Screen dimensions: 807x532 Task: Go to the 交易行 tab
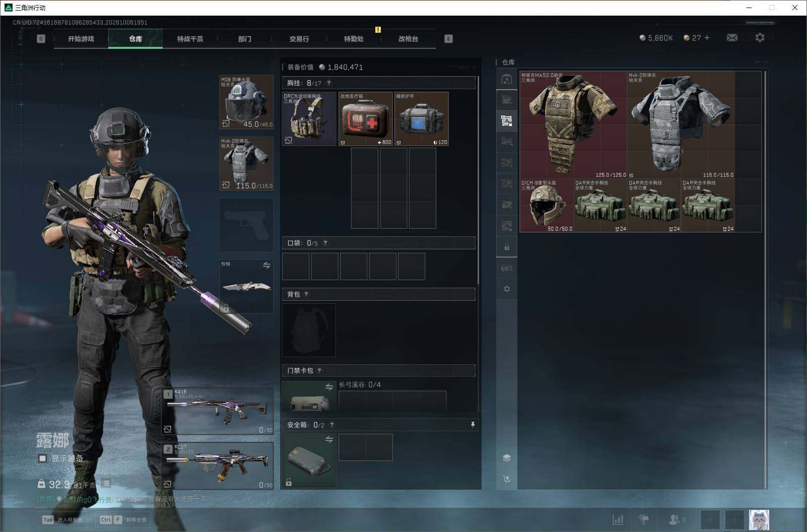click(299, 39)
